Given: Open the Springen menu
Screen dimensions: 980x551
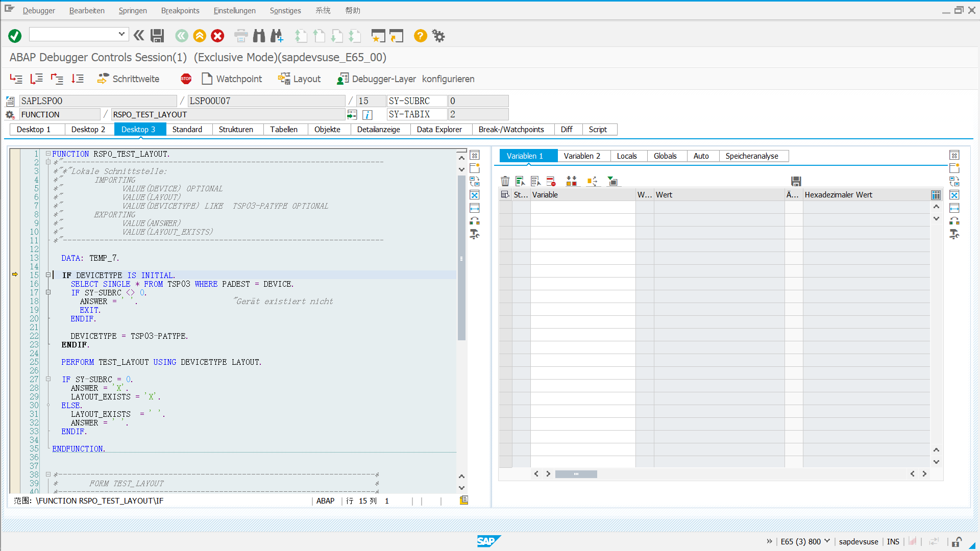Looking at the screenshot, I should point(133,10).
